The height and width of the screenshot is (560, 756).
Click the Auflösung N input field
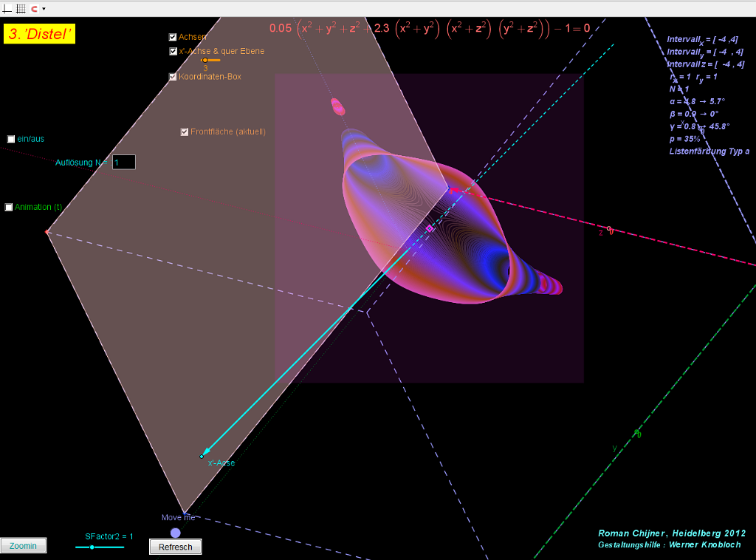(x=123, y=163)
